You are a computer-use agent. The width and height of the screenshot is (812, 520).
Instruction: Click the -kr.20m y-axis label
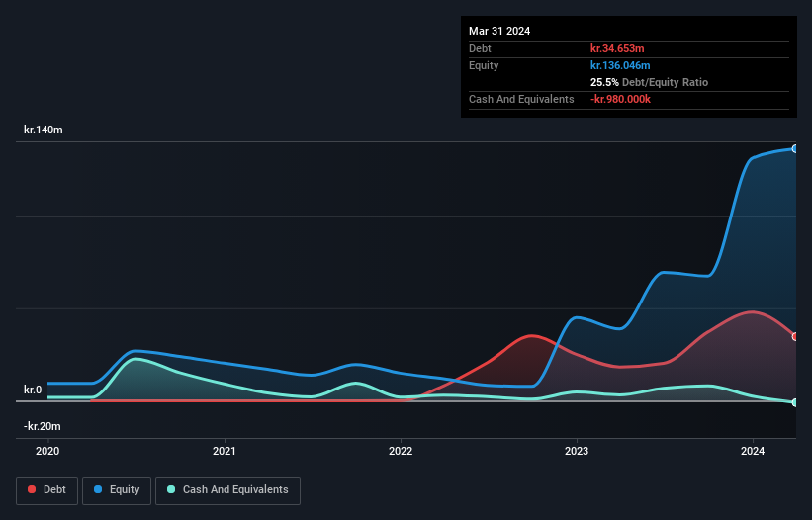coord(42,426)
